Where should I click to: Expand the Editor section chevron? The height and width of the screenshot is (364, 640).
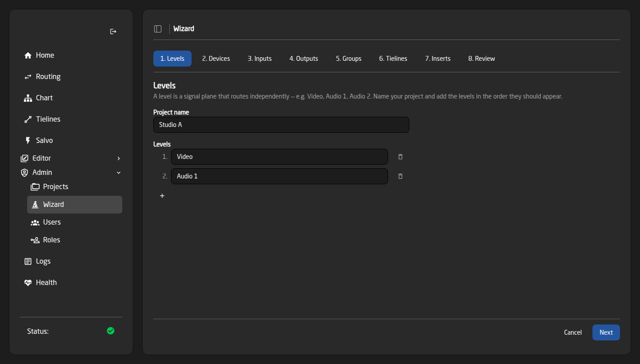point(119,158)
